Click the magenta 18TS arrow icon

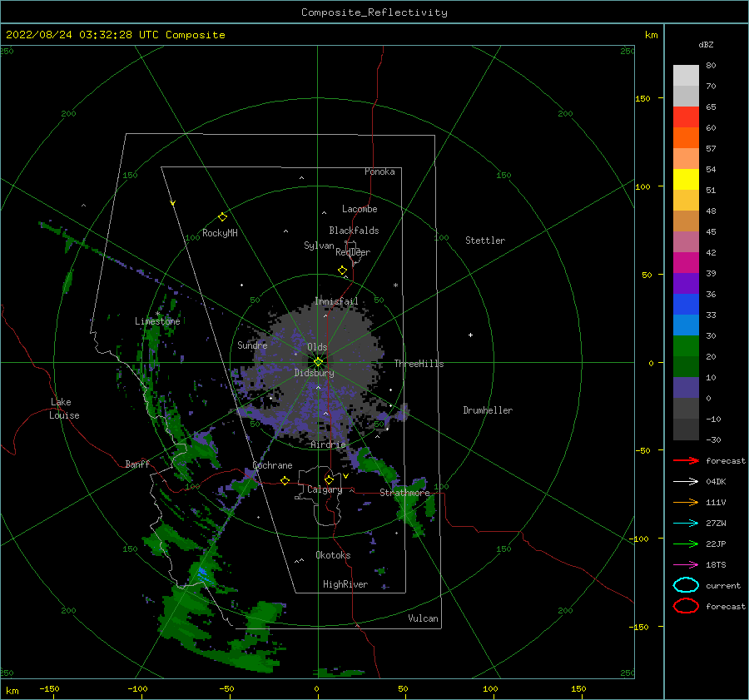point(686,565)
